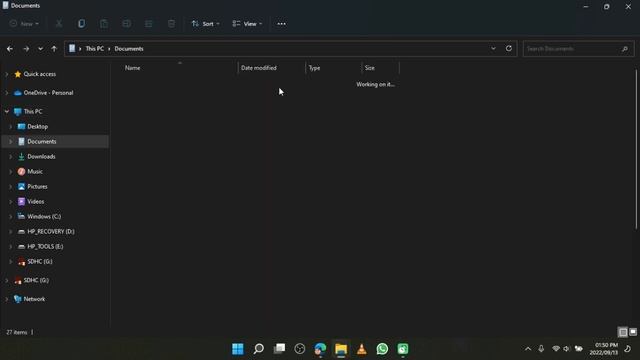Open the Windows Start menu
Image resolution: width=640 pixels, height=360 pixels.
[238, 349]
